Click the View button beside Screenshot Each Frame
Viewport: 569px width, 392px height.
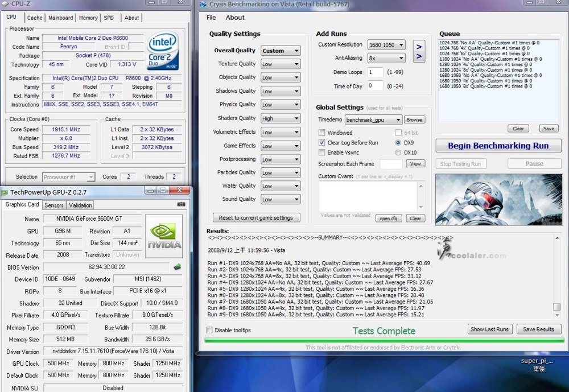tap(415, 164)
